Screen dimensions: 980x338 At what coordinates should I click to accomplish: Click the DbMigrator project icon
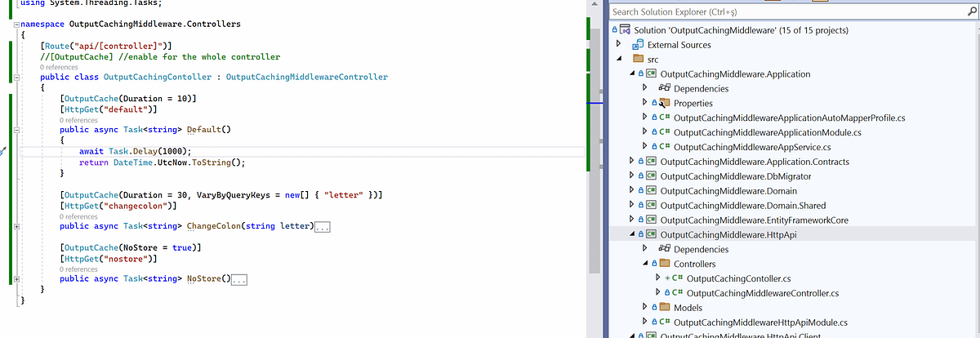click(x=651, y=176)
